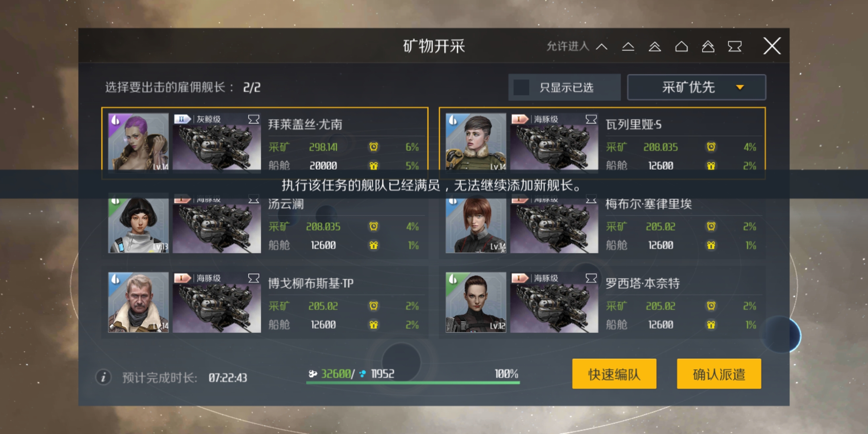Viewport: 868px width, 434px height.
Task: Deselect captain 瓦列里娅·S card
Action: pos(602,143)
